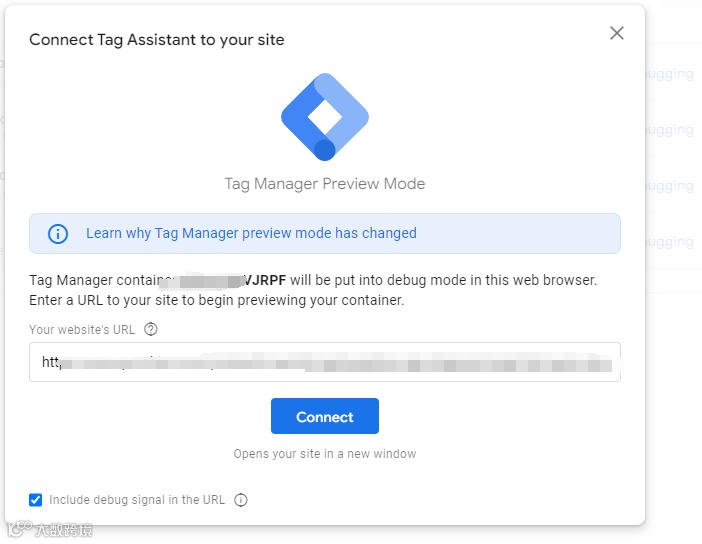
Task: Click the Your website's URL label
Action: [82, 330]
